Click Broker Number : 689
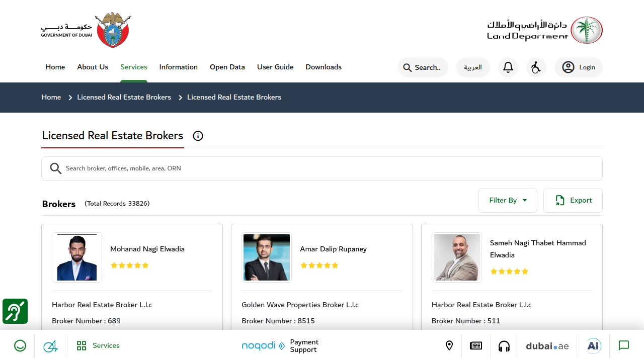Viewport: 644px width, 362px height. point(86,321)
